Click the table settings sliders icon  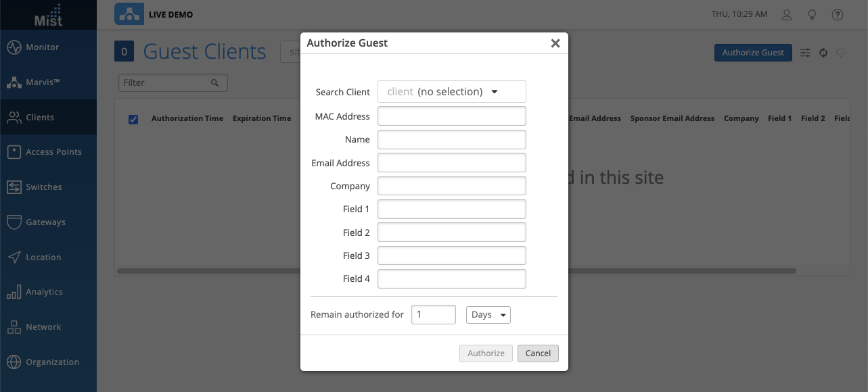coord(805,53)
